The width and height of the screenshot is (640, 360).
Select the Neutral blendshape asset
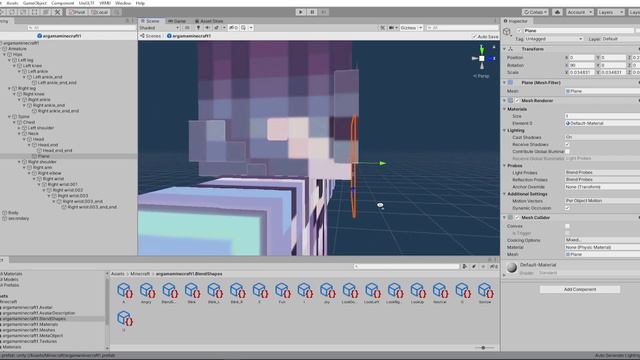click(x=440, y=293)
